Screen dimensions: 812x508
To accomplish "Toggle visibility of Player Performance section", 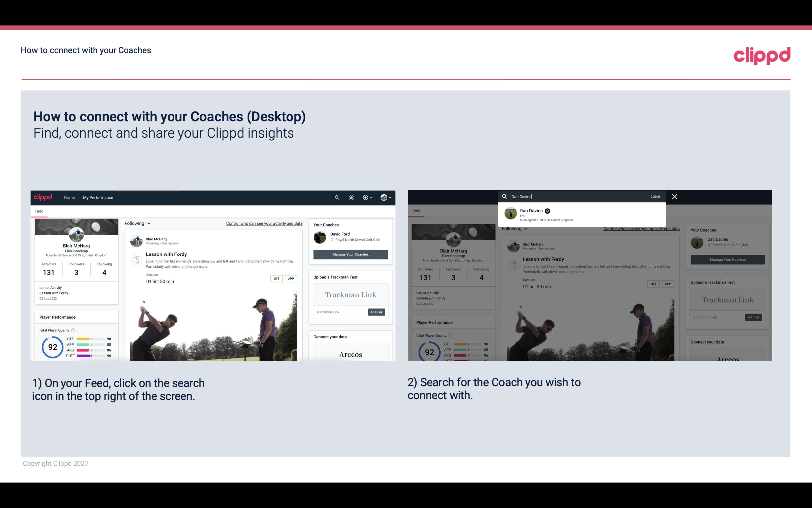I will pos(57,317).
